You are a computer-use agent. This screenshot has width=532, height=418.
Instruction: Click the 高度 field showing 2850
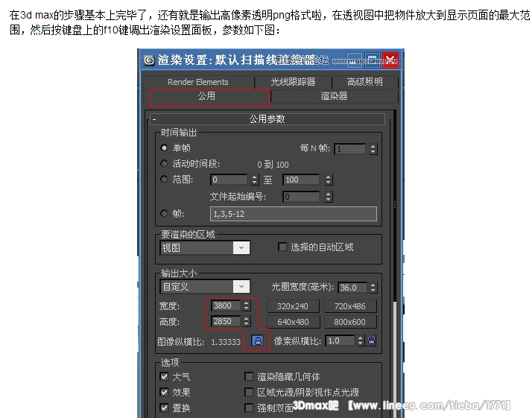(226, 321)
